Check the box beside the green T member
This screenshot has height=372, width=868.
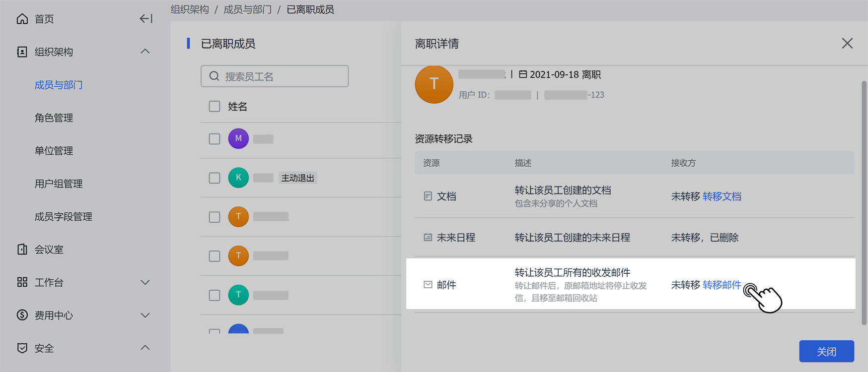tap(215, 295)
